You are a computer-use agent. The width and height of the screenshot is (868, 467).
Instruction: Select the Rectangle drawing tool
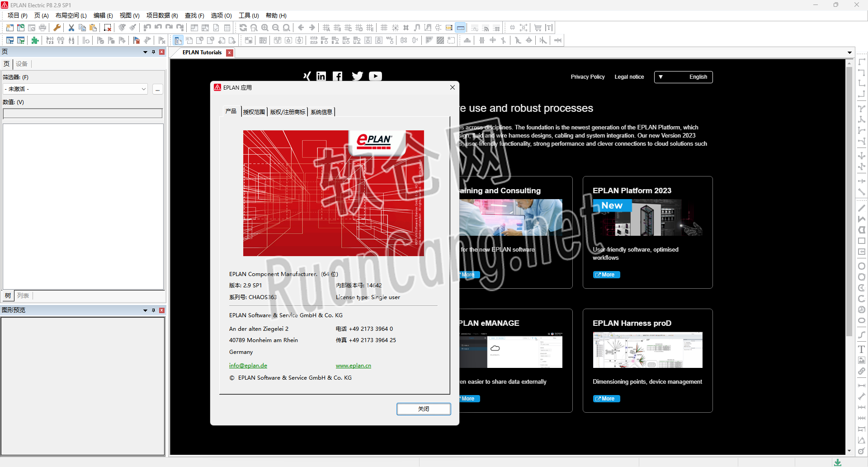(862, 241)
